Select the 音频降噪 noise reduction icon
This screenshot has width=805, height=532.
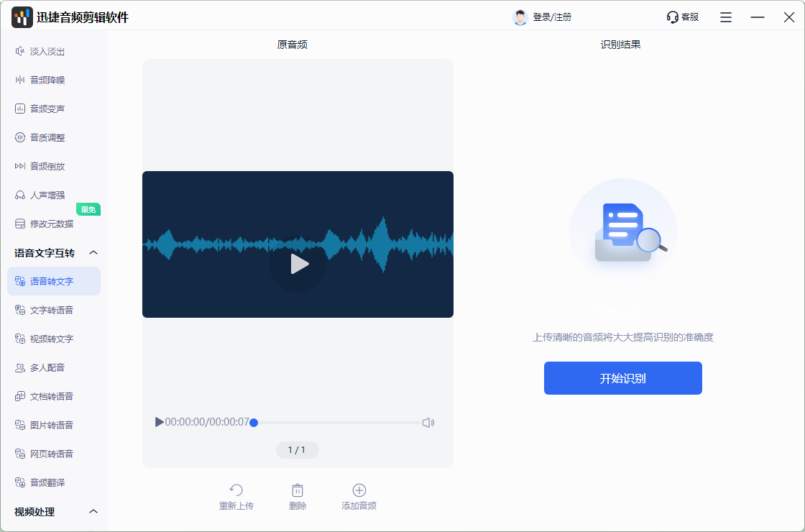point(20,80)
